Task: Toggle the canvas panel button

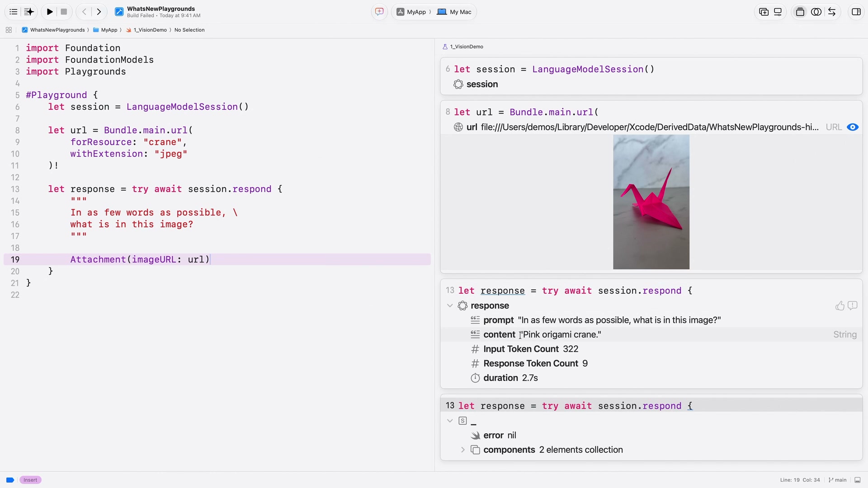Action: [800, 12]
